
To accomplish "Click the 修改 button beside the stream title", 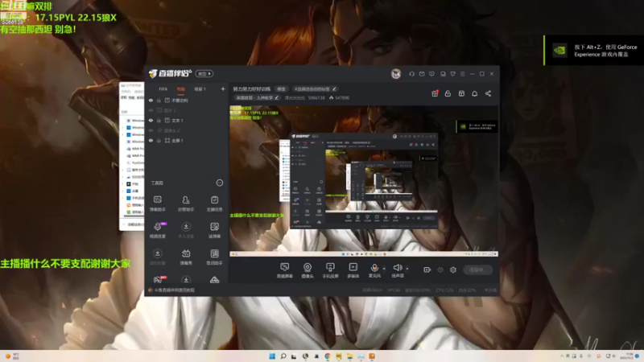I will click(281, 89).
